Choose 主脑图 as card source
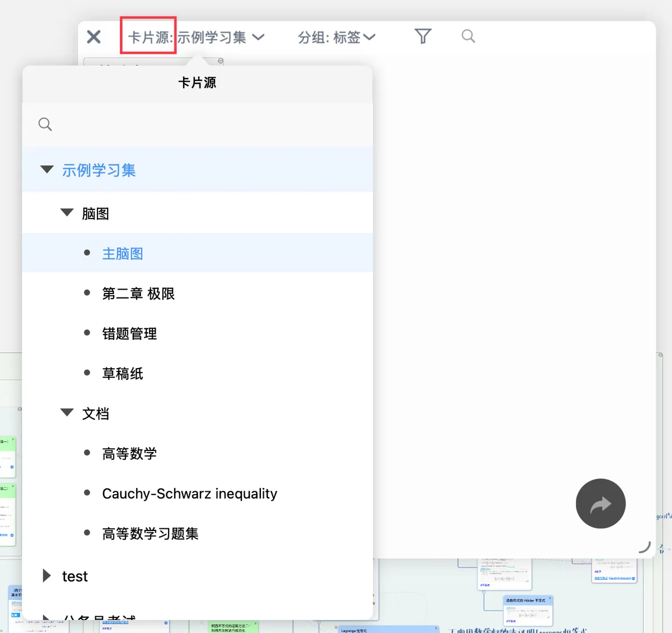 pos(198,253)
